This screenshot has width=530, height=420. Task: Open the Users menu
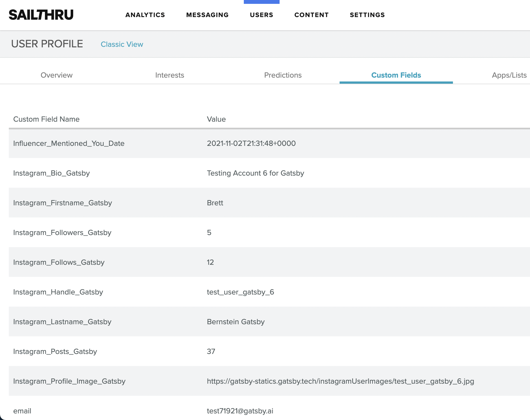[x=261, y=15]
